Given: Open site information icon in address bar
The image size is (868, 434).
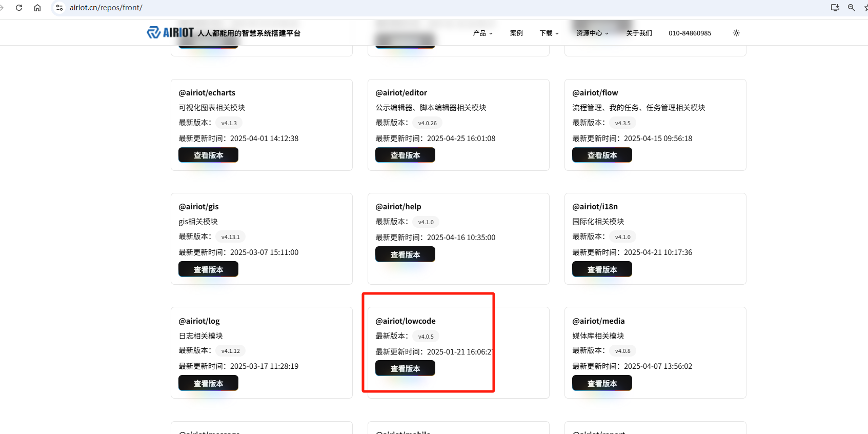Looking at the screenshot, I should 59,8.
